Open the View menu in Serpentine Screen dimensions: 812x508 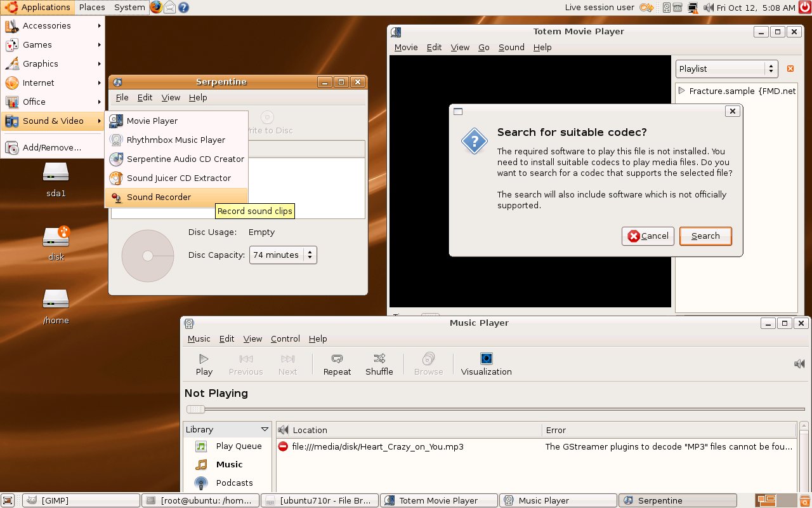(171, 97)
